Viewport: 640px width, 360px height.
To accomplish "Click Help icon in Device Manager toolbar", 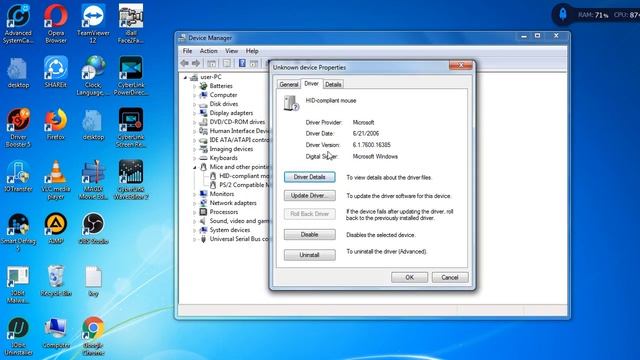I will (x=242, y=63).
